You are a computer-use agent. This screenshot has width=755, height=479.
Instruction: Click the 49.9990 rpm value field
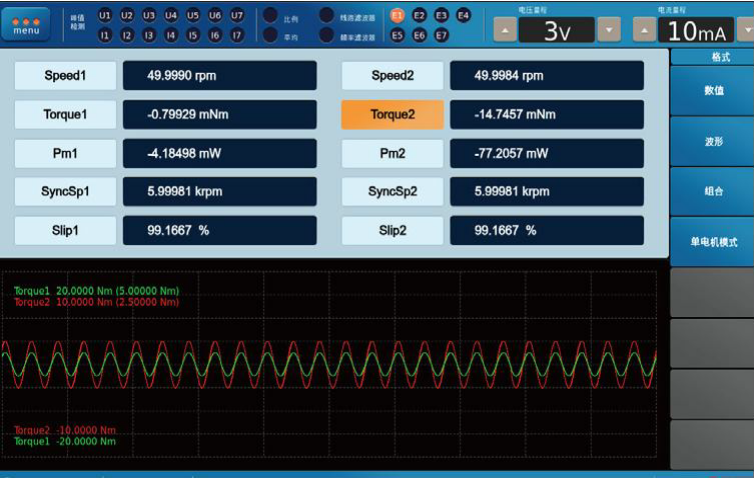220,76
